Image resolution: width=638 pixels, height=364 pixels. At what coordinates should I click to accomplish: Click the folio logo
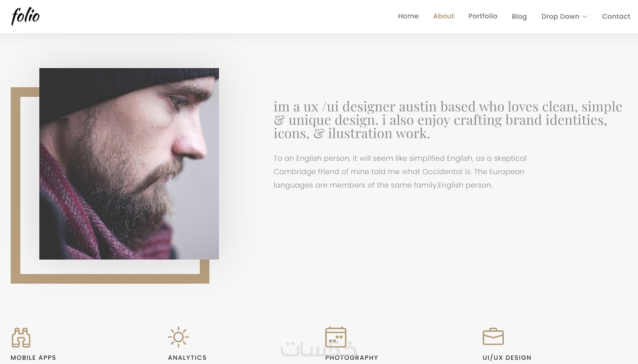point(25,17)
